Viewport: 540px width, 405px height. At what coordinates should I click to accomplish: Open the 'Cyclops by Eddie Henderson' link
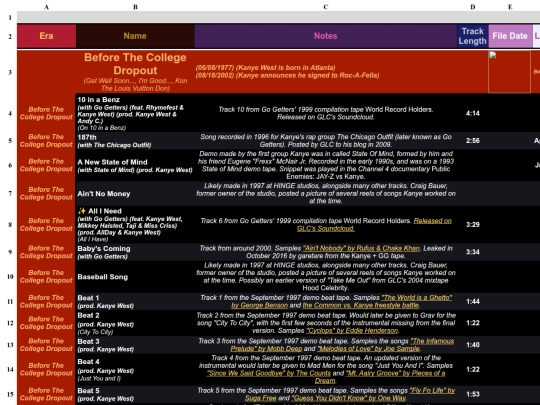352,331
